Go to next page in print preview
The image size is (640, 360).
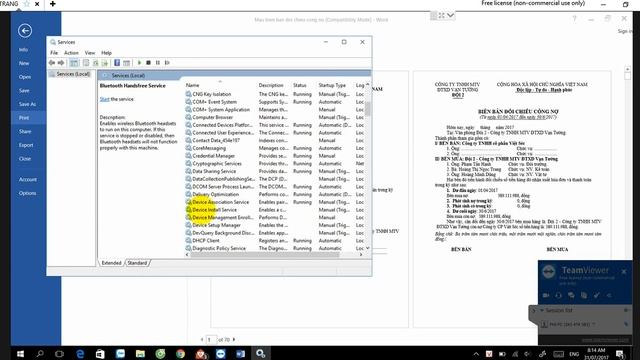(234, 340)
